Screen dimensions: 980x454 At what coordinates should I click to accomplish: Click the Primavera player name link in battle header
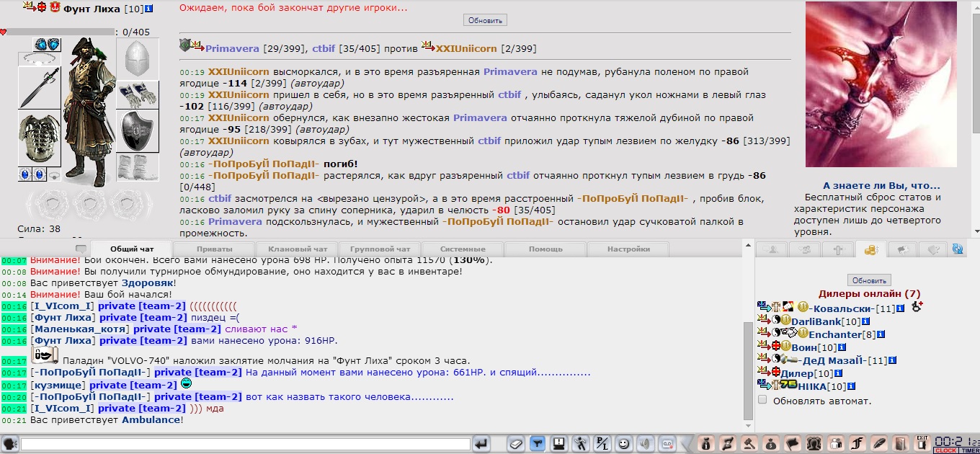(x=232, y=49)
